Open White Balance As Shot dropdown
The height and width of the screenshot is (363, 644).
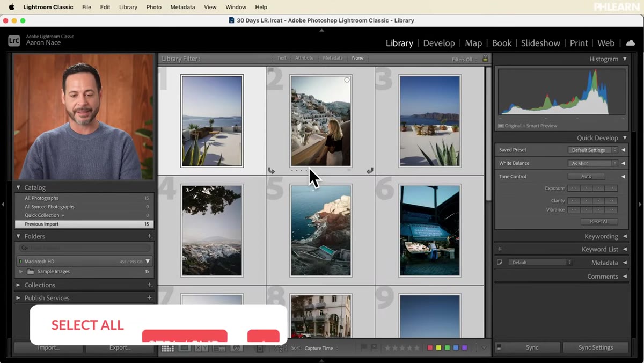pos(592,163)
